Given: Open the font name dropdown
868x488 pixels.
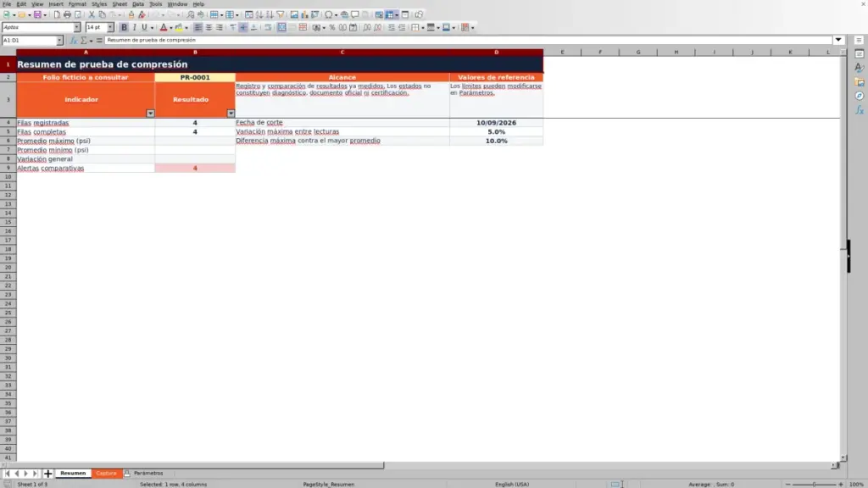Looking at the screenshot, I should pos(77,27).
